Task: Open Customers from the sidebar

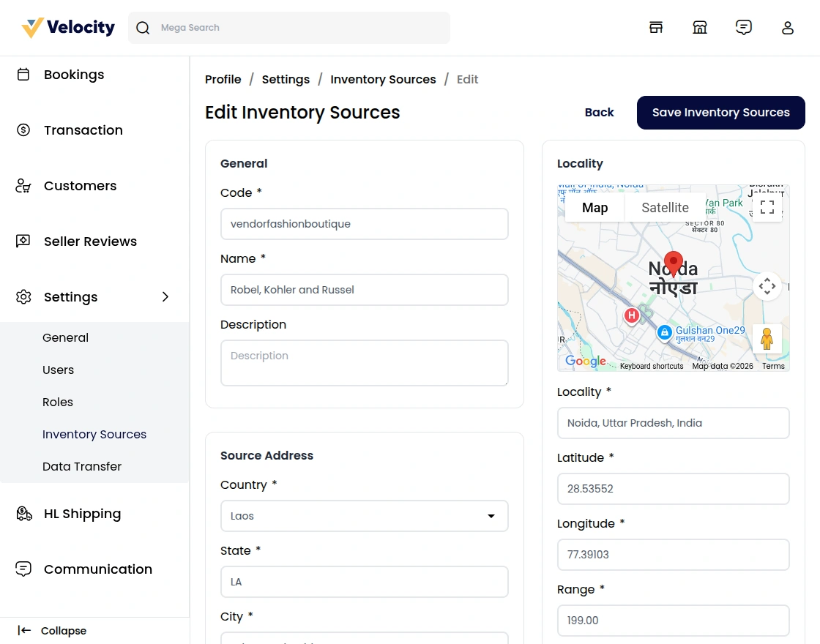Action: (x=80, y=185)
